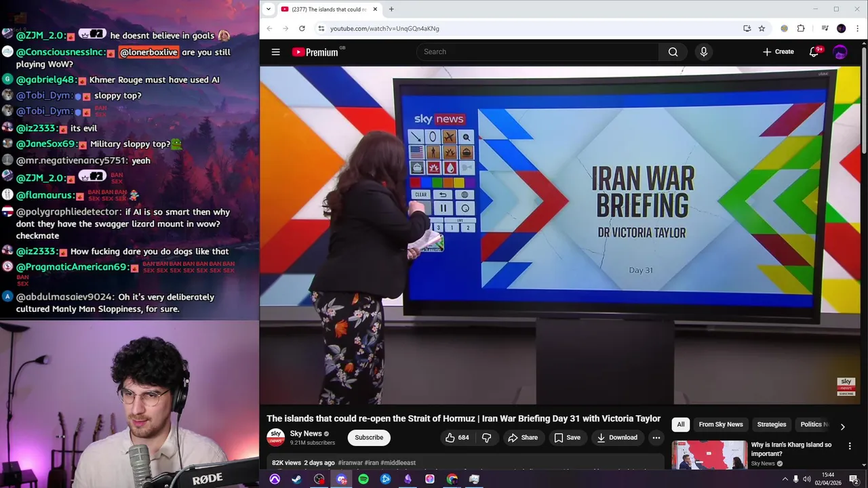The image size is (868, 488).
Task: Subscribe to Sky News channel
Action: click(x=369, y=438)
